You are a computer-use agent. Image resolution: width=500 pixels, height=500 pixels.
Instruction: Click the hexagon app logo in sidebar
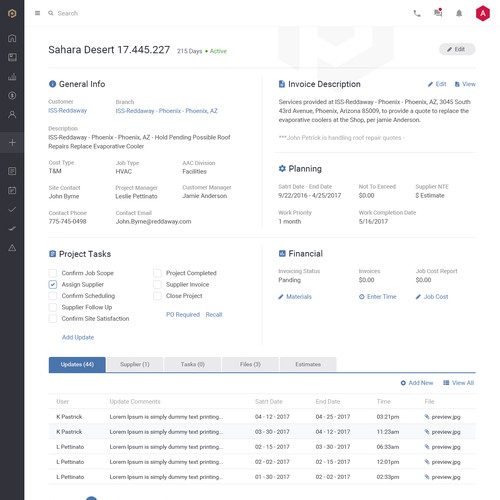[x=12, y=13]
